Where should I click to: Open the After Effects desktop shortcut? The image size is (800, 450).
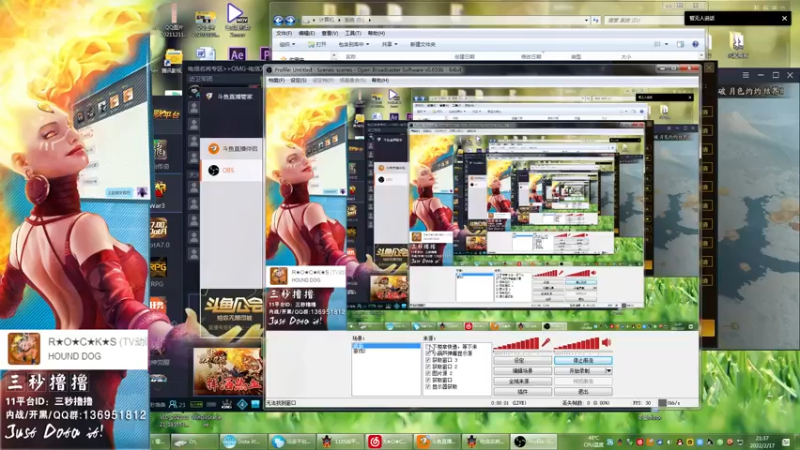[x=237, y=54]
